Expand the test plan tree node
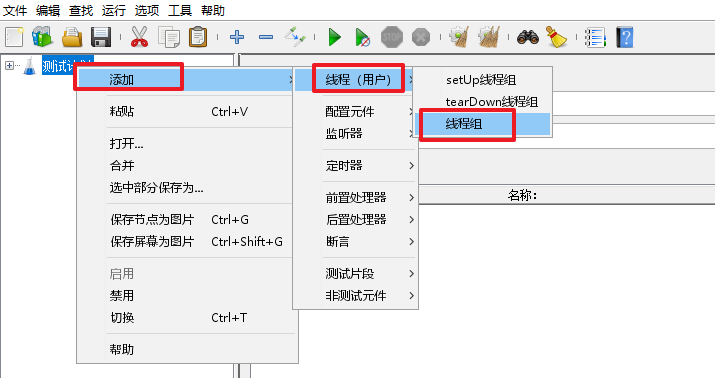This screenshot has height=378, width=715. 9,66
